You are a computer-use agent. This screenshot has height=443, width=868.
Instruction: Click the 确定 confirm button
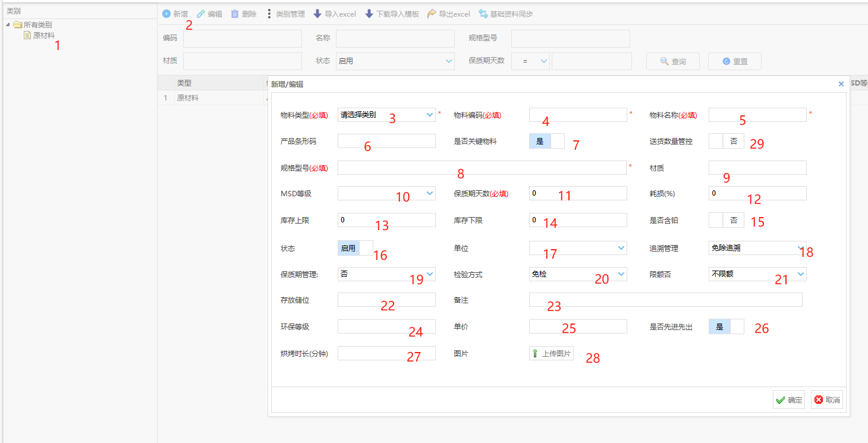coord(789,400)
